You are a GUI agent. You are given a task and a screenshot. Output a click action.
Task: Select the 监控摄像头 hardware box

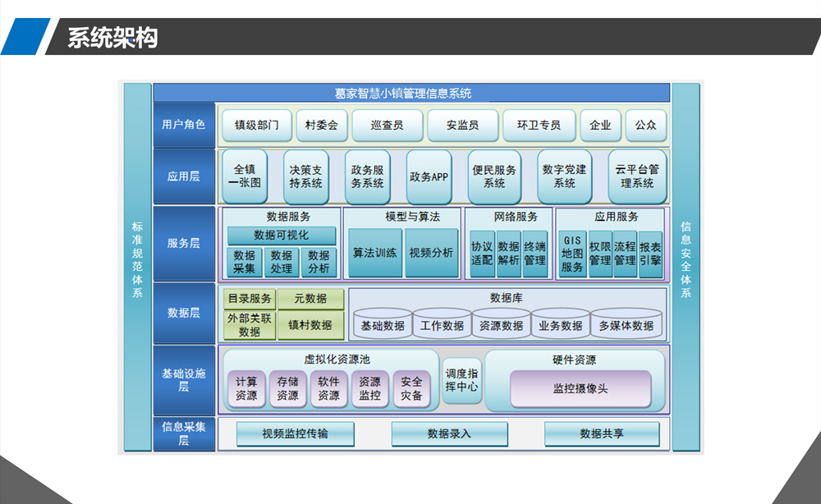point(580,389)
